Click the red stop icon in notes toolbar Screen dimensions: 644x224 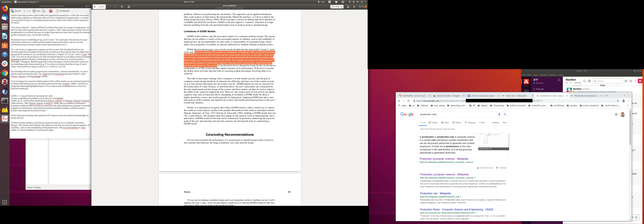click(51, 11)
